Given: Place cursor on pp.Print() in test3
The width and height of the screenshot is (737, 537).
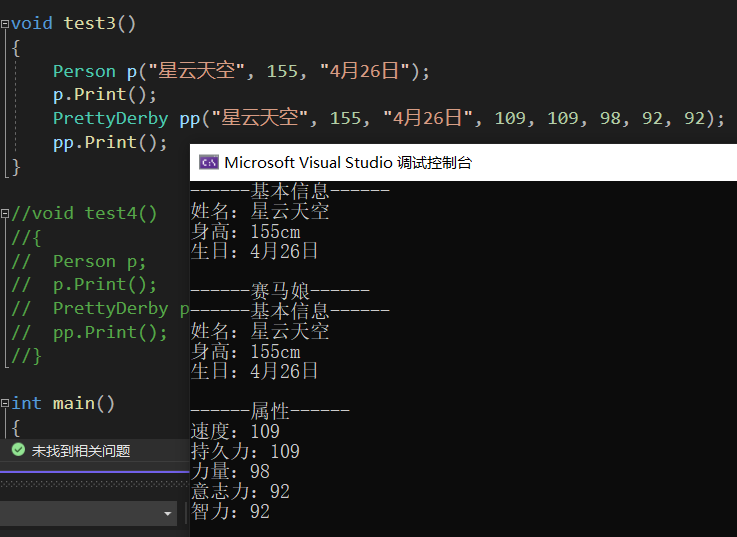Looking at the screenshot, I should 110,142.
